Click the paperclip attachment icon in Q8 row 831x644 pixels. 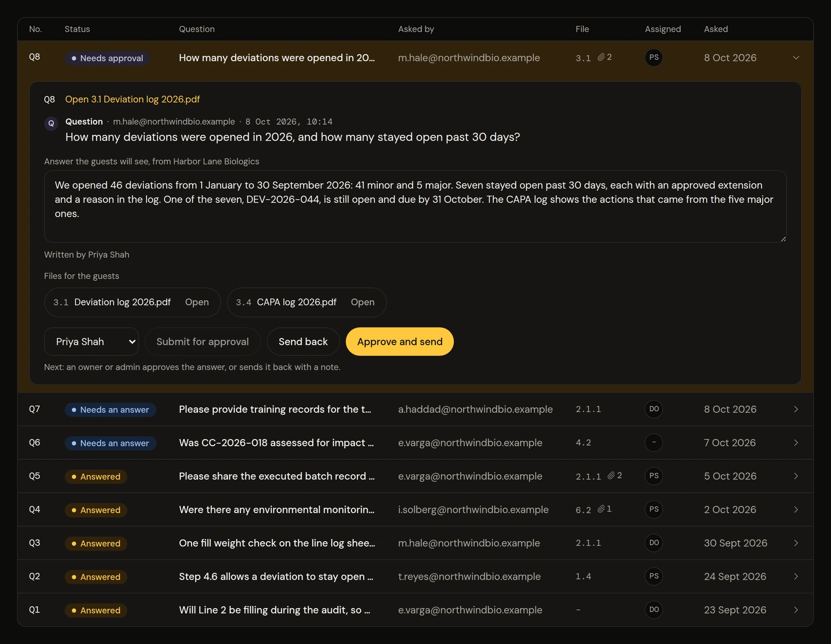[x=601, y=57]
